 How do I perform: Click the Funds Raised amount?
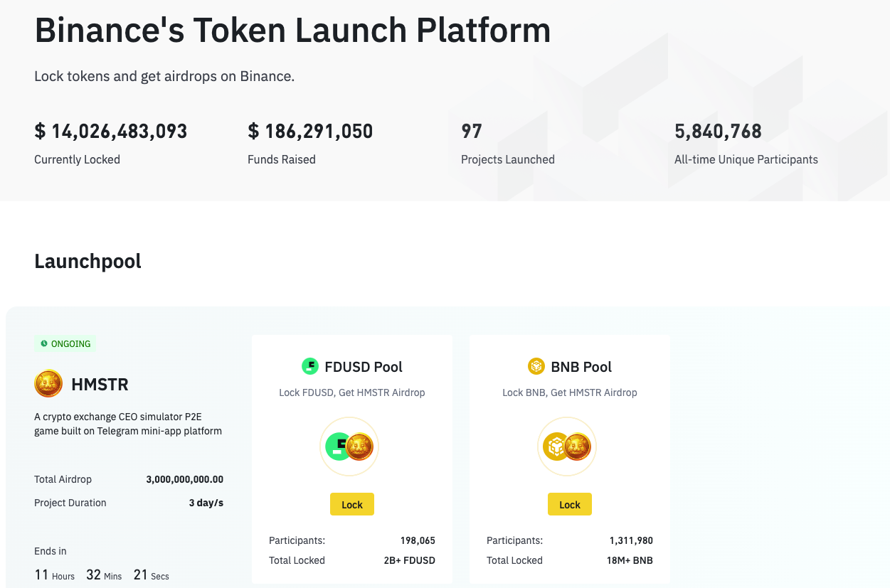pyautogui.click(x=310, y=132)
